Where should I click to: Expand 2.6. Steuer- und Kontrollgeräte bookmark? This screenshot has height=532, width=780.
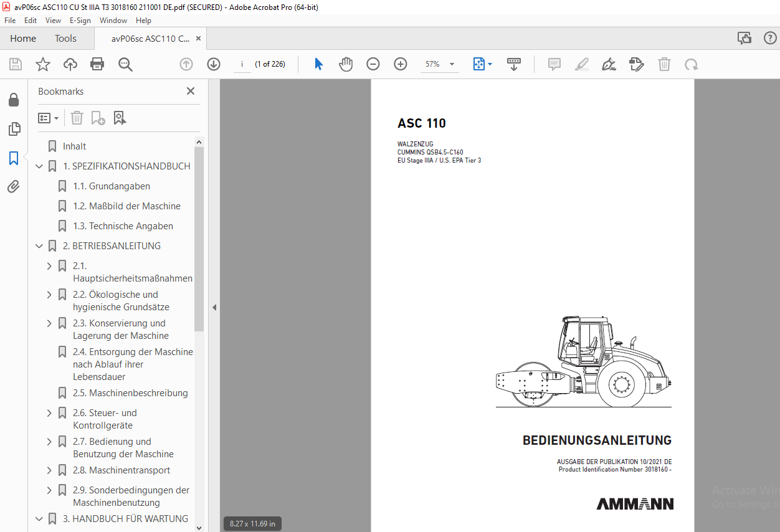click(x=49, y=413)
